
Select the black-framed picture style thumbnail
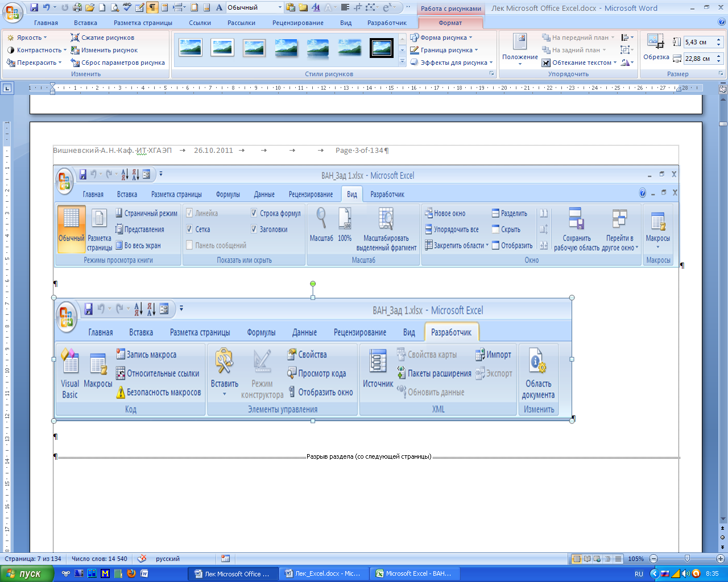coord(382,47)
